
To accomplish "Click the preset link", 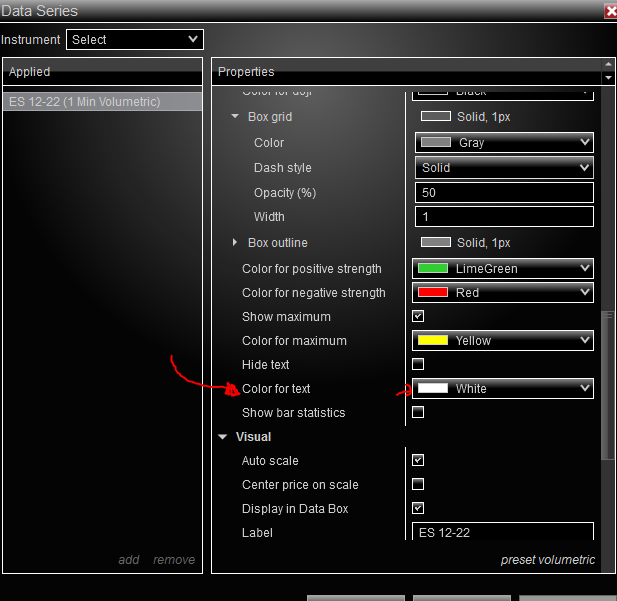I will click(x=517, y=560).
